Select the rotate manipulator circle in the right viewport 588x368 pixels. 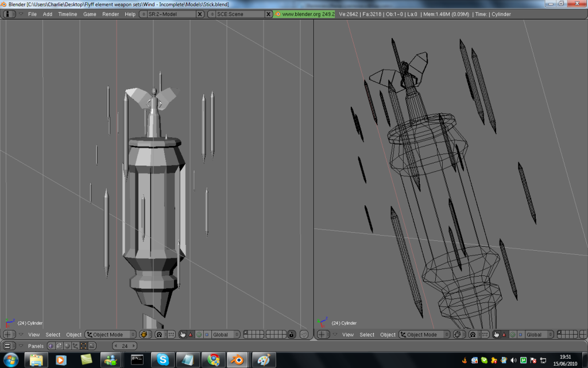point(512,335)
